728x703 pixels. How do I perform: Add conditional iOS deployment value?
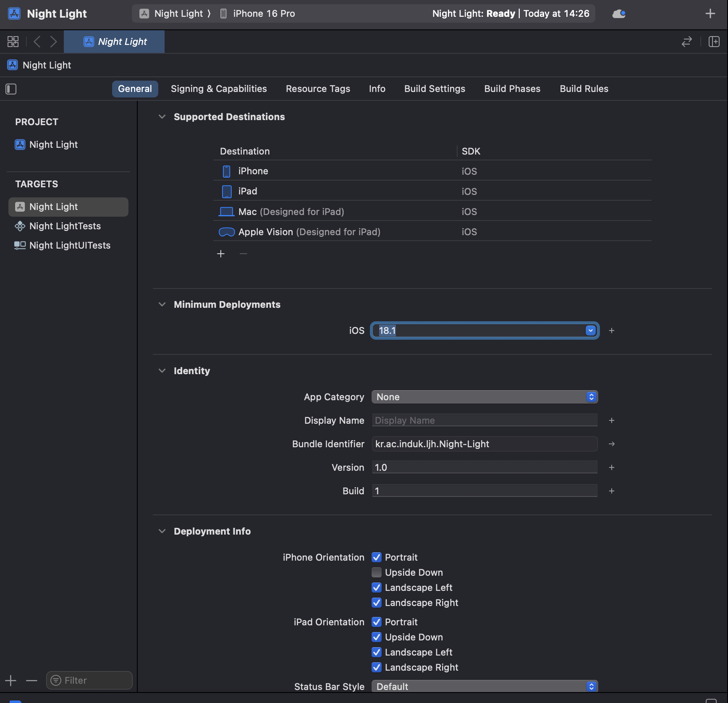point(612,331)
